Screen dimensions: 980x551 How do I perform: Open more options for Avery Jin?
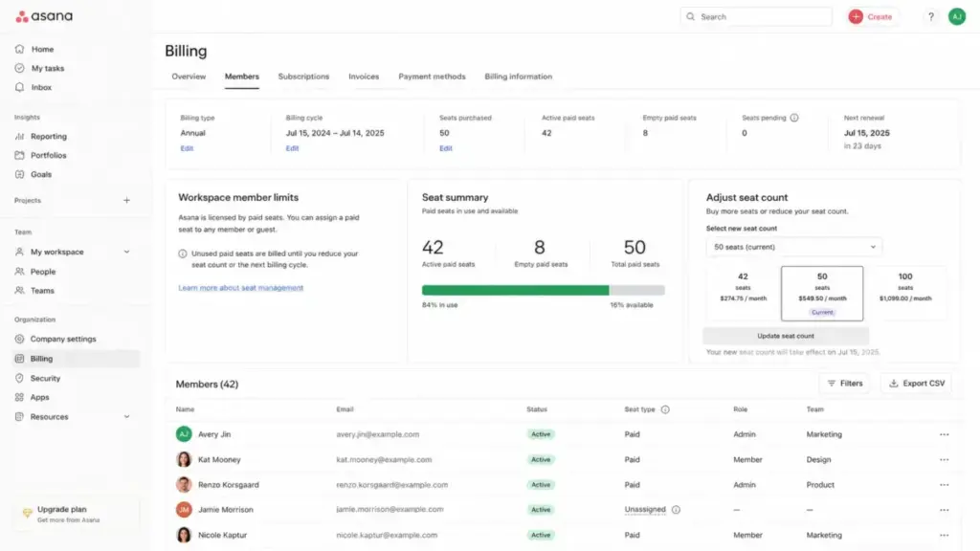(944, 434)
